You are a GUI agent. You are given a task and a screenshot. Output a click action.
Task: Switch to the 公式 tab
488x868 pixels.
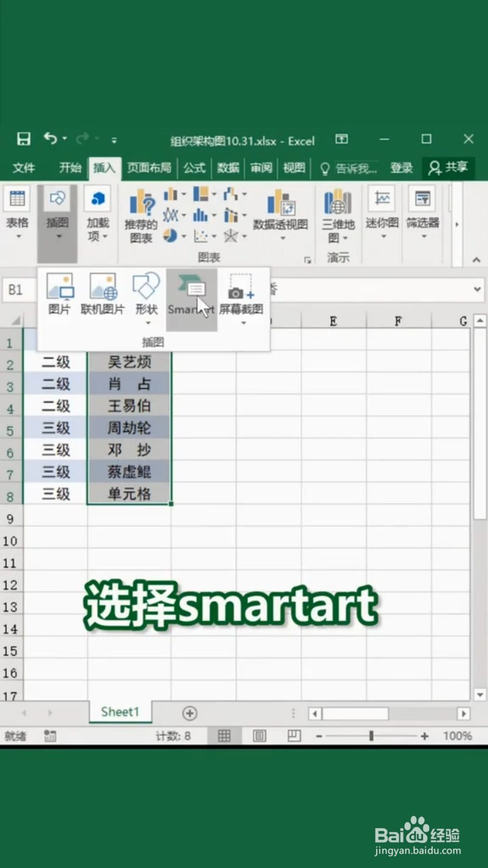(195, 168)
